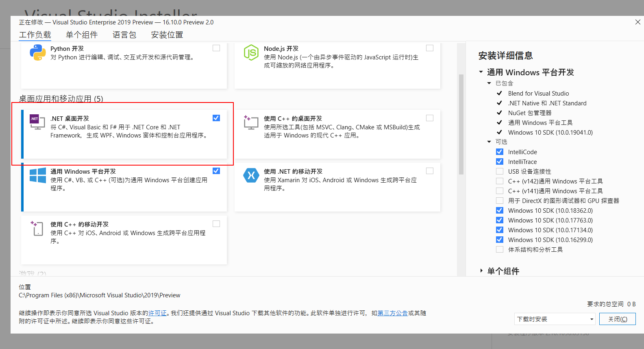644x349 pixels.
Task: Check 使用 C++ 的移动开发 workload
Action: coord(216,224)
